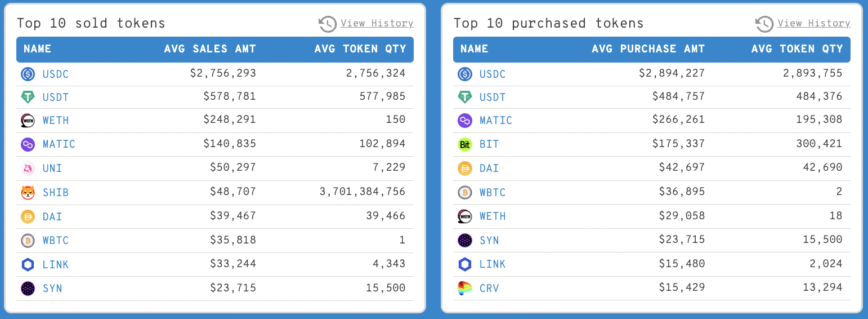Click the SHIB token icon in sold tokens
The height and width of the screenshot is (319, 868).
[x=28, y=193]
